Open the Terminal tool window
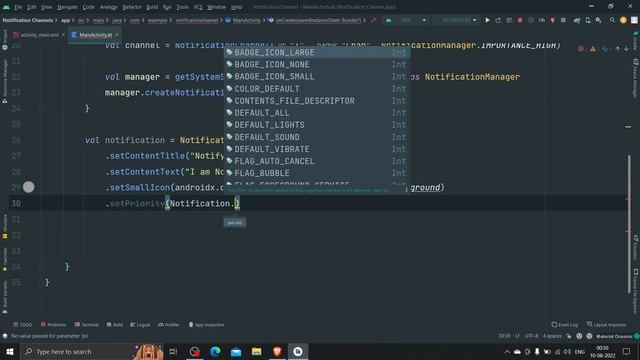The width and height of the screenshot is (640, 360). click(x=87, y=325)
